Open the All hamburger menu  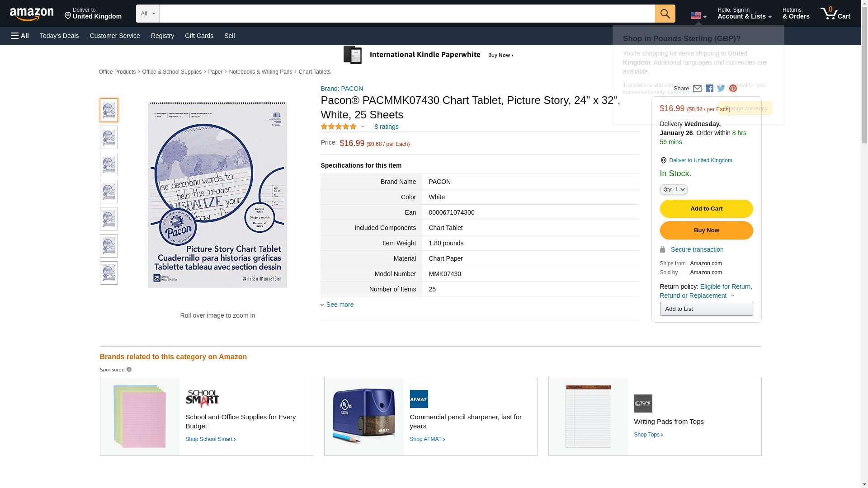[20, 36]
